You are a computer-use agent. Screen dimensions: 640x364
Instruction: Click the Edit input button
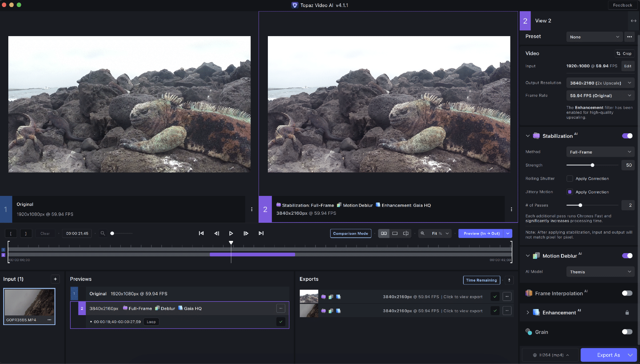[628, 66]
